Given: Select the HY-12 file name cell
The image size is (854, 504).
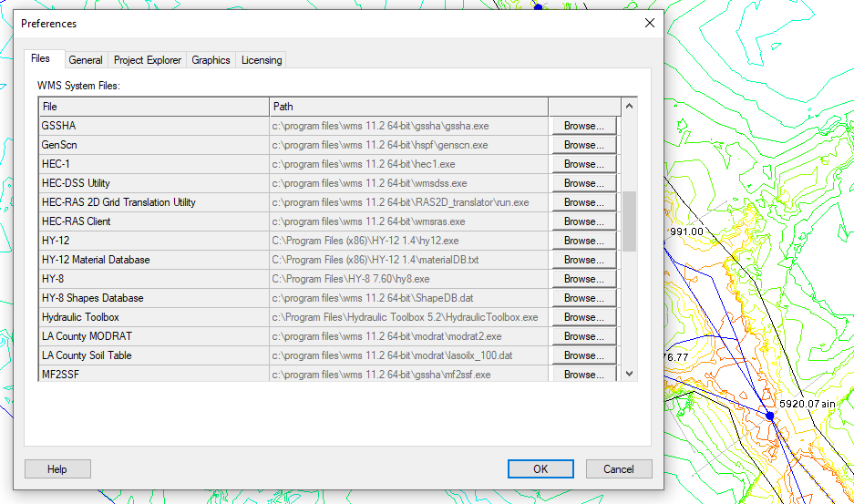Looking at the screenshot, I should [x=154, y=241].
